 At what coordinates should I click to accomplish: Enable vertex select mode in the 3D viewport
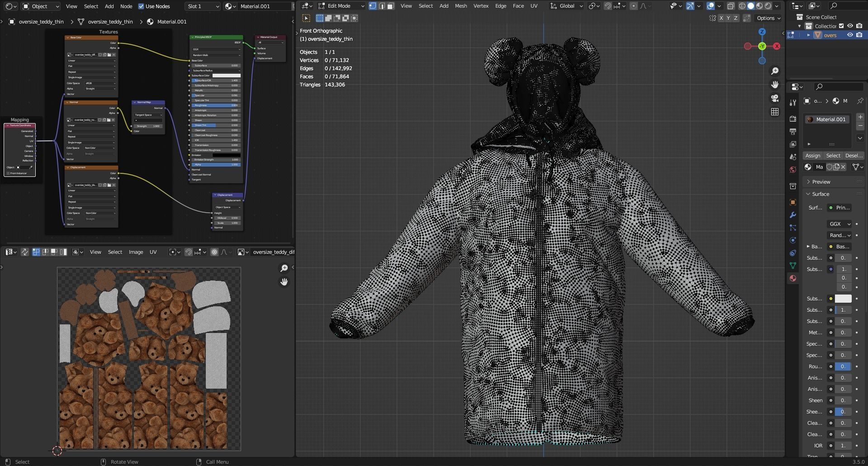[x=373, y=6]
